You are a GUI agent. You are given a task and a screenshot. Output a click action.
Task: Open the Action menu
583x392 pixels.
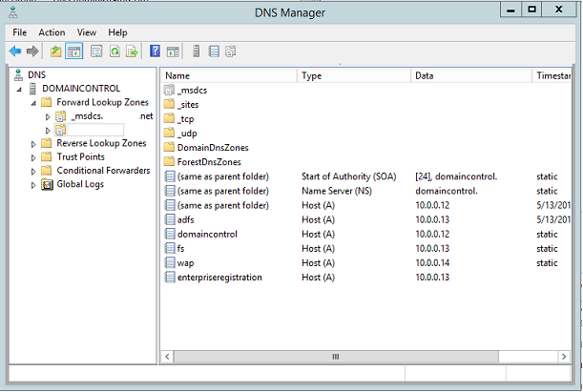click(x=52, y=32)
